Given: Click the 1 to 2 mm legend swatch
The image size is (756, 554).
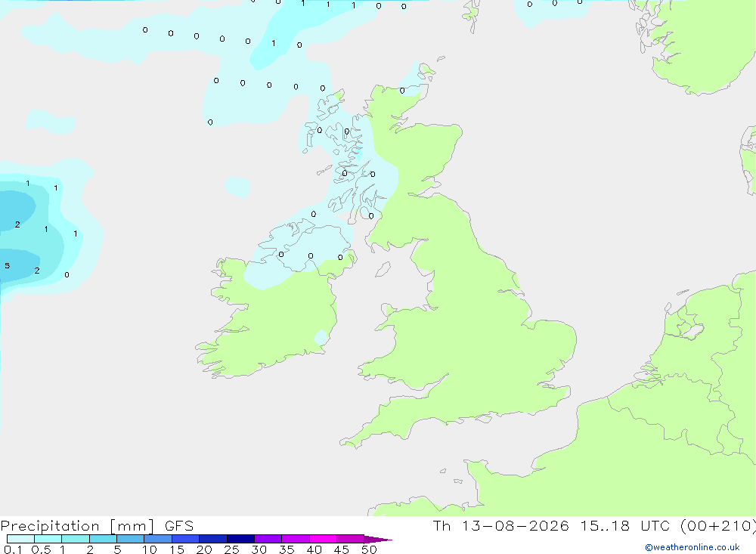Looking at the screenshot, I should [x=76, y=539].
